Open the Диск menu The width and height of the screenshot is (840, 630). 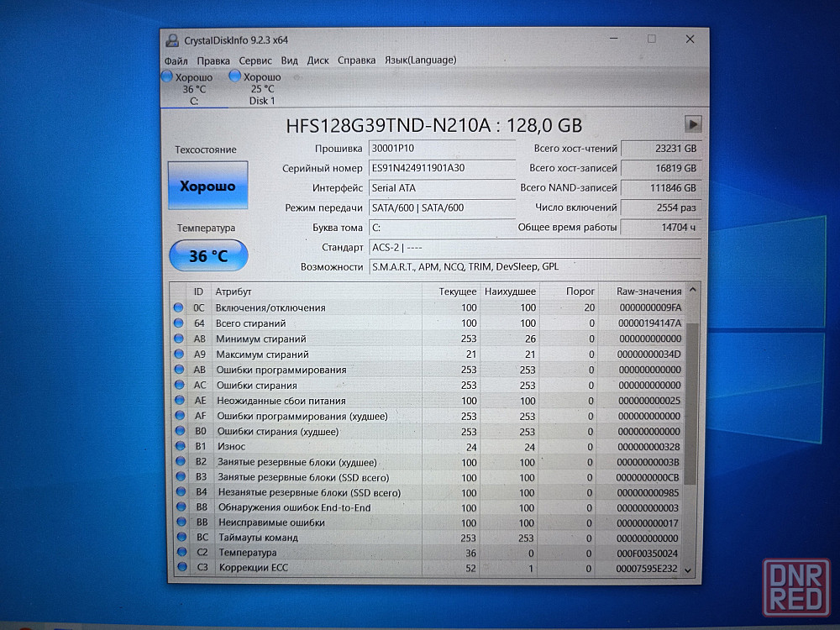(x=318, y=60)
